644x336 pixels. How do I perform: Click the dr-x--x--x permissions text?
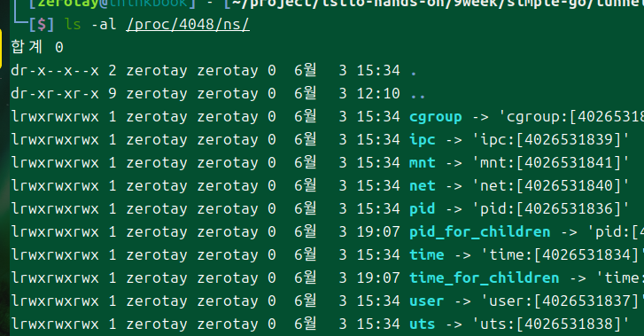pos(55,71)
